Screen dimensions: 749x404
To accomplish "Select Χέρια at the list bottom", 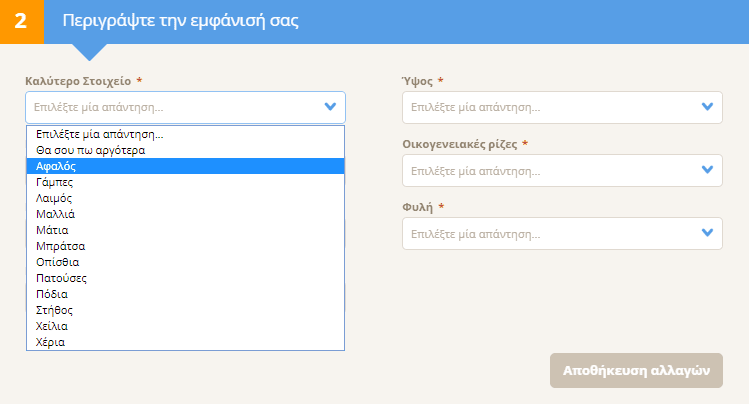I will pos(185,342).
